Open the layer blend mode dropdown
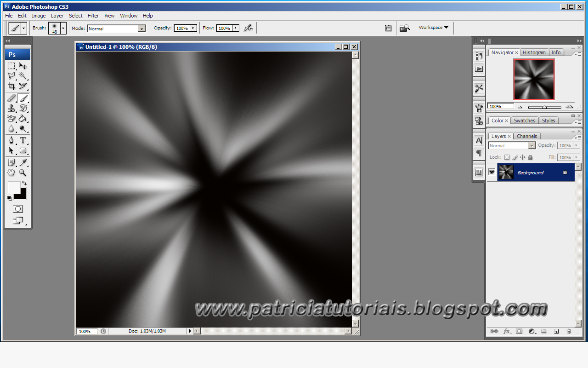588x368 pixels. click(x=532, y=146)
